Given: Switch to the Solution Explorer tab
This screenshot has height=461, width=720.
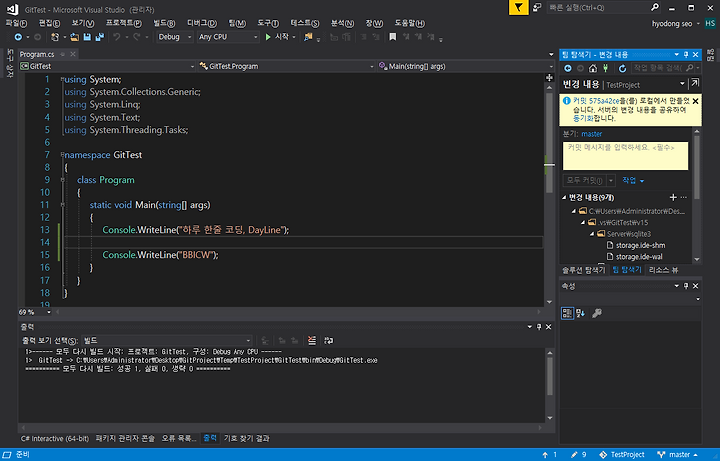Looking at the screenshot, I should tap(584, 270).
